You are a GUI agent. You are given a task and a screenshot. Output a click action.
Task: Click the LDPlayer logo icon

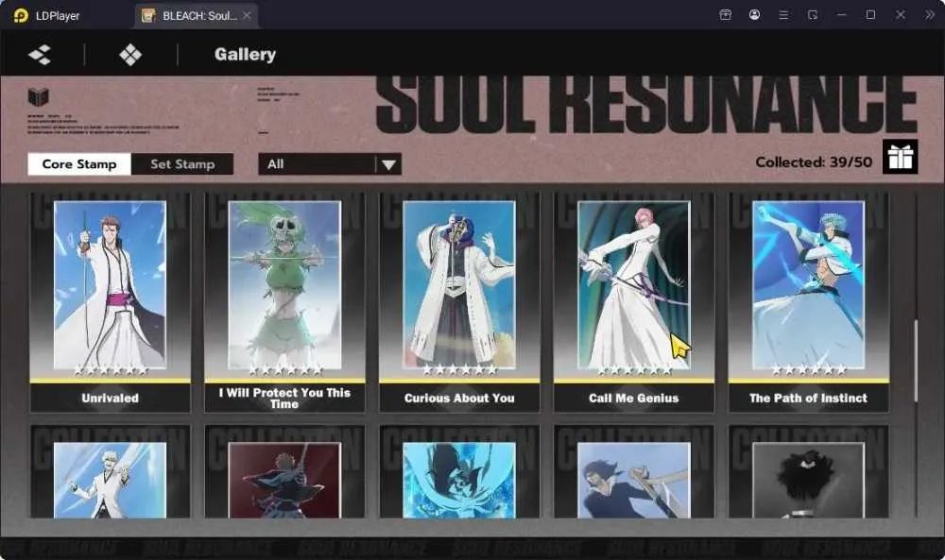21,16
